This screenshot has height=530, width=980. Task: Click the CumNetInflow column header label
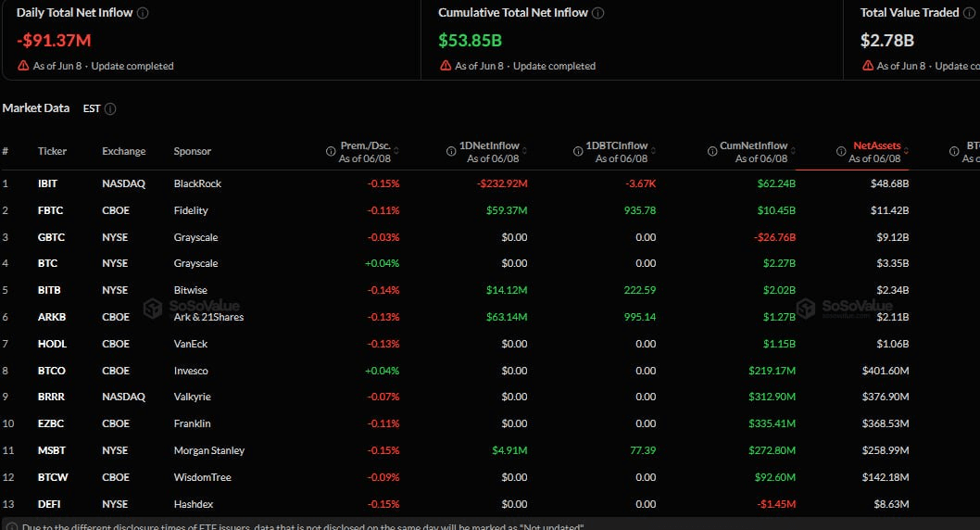click(754, 145)
